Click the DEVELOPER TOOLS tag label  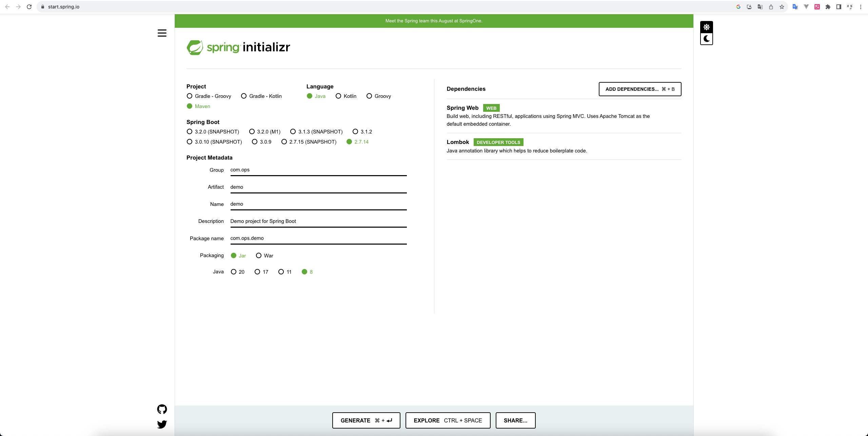click(x=498, y=143)
